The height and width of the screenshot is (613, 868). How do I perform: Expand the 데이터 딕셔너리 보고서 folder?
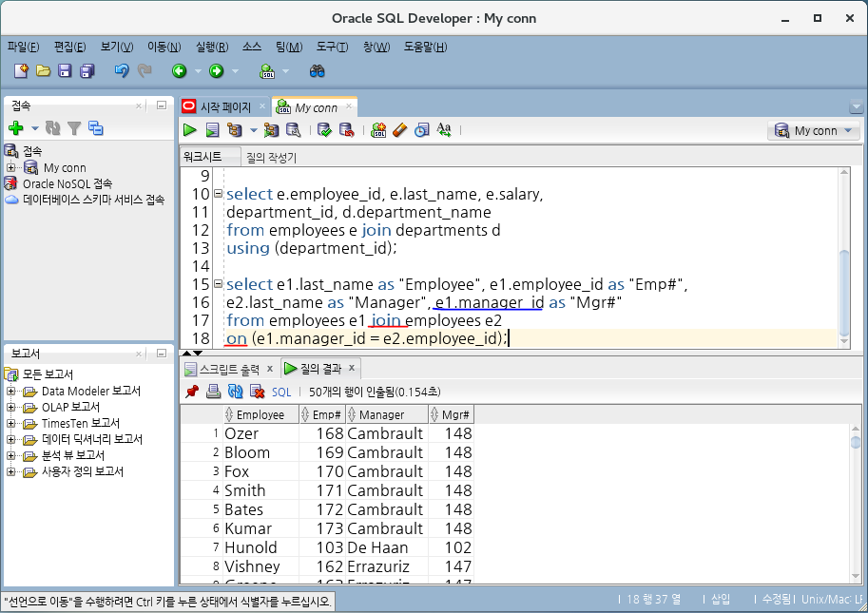pyautogui.click(x=10, y=439)
